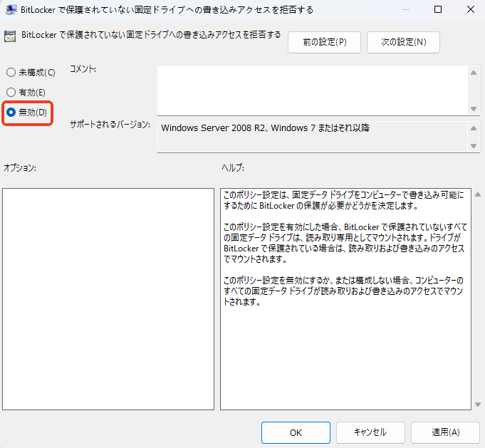This screenshot has height=448, width=485.
Task: Click the comment box scroll up arrow
Action: pos(473,73)
